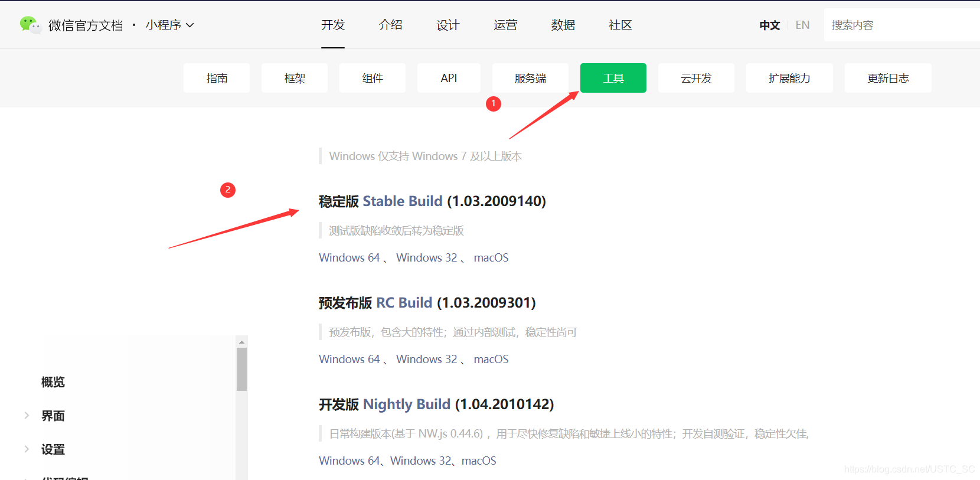The height and width of the screenshot is (480, 980).
Task: Select 中文 language option
Action: (770, 25)
